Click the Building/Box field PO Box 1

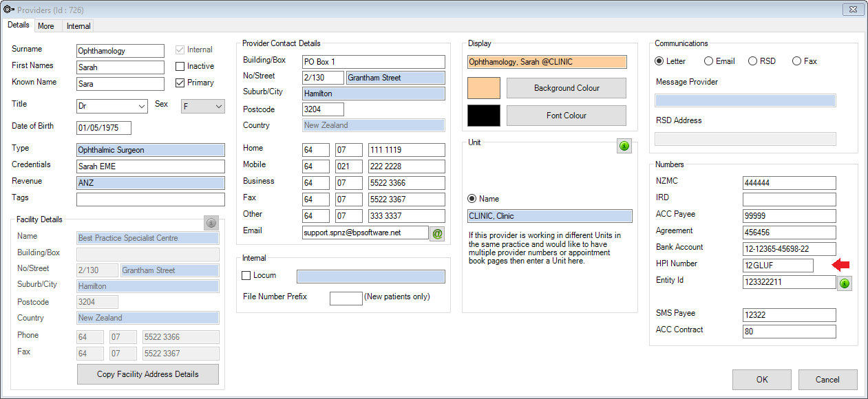pyautogui.click(x=374, y=62)
